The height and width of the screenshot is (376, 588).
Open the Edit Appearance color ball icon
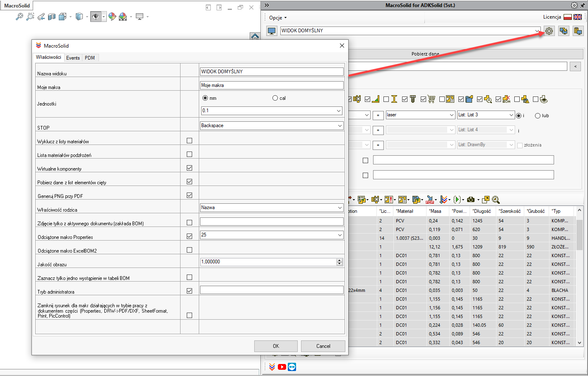tap(112, 17)
